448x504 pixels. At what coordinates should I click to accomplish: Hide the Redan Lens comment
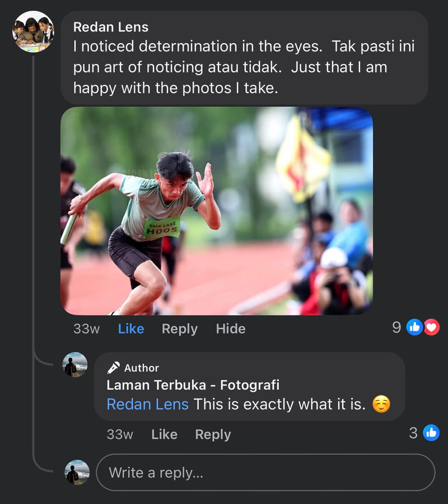click(x=231, y=329)
